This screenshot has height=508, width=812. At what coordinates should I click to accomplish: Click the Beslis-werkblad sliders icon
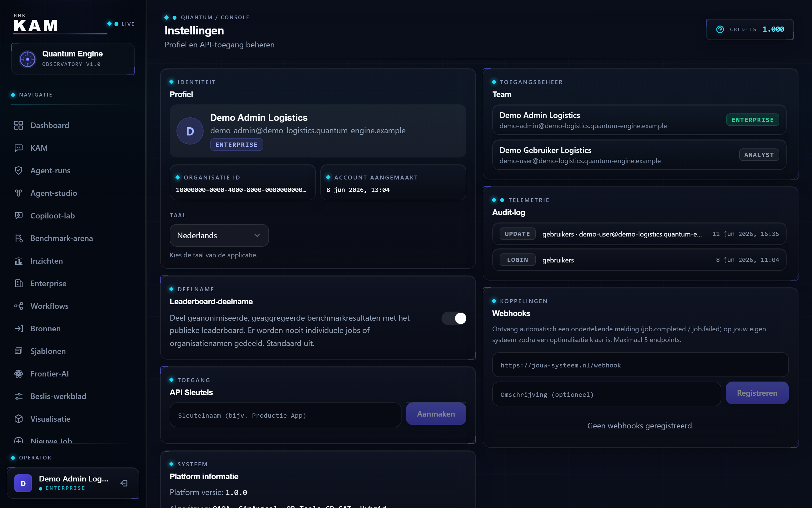18,396
